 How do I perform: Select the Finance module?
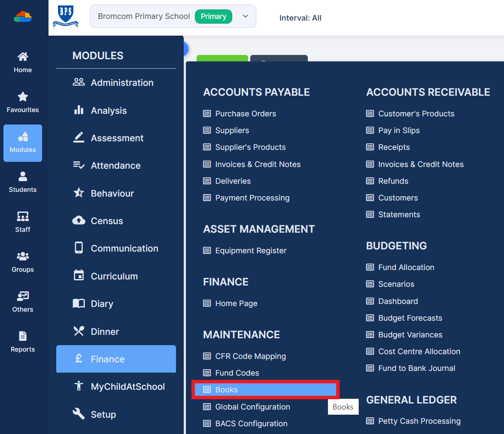116,359
